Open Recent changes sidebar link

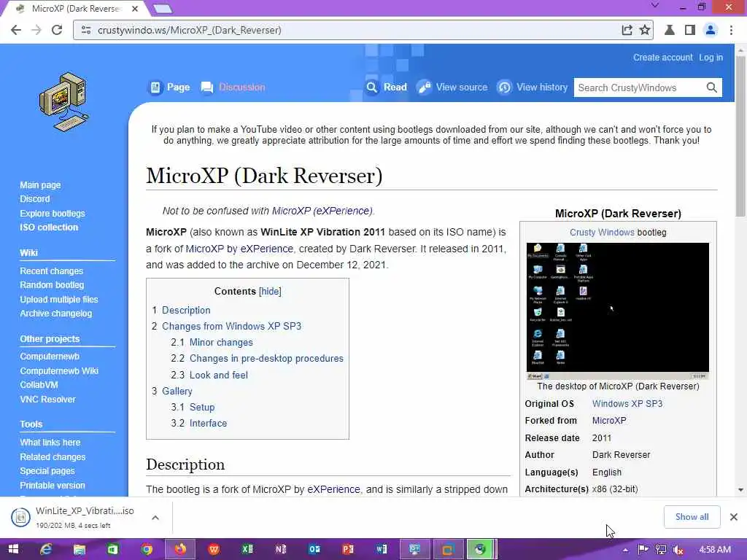pos(52,271)
